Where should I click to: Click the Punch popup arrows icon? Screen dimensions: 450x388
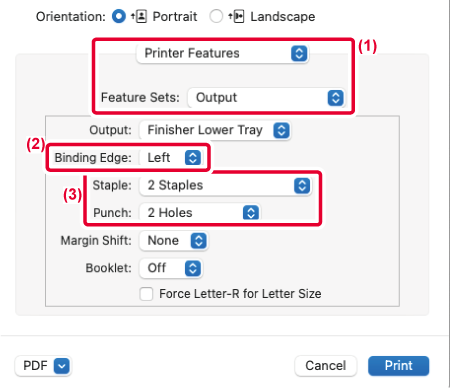[x=251, y=213]
